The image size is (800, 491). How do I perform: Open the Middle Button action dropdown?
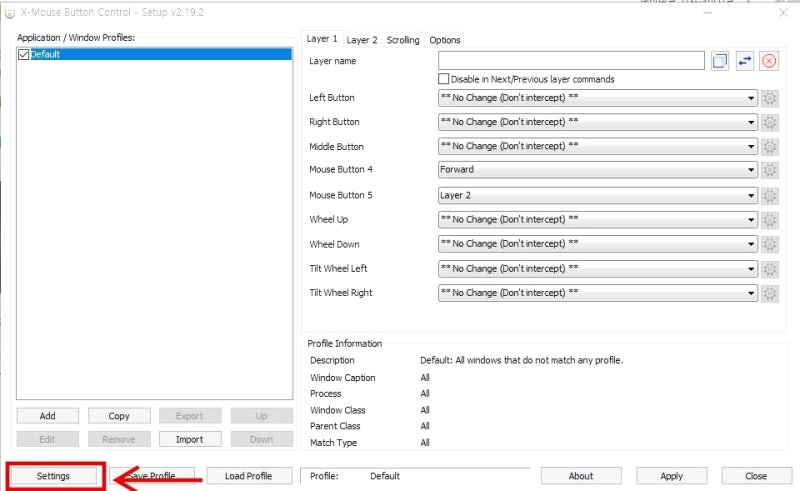(x=597, y=146)
